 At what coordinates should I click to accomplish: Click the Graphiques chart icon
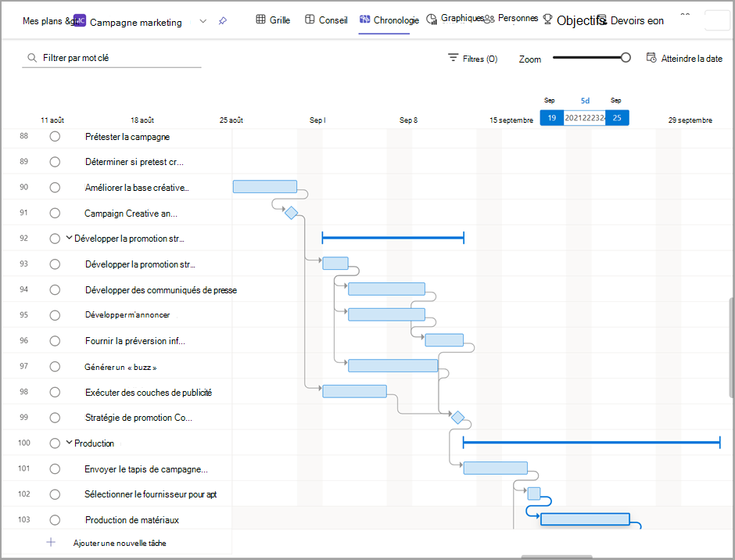(432, 20)
